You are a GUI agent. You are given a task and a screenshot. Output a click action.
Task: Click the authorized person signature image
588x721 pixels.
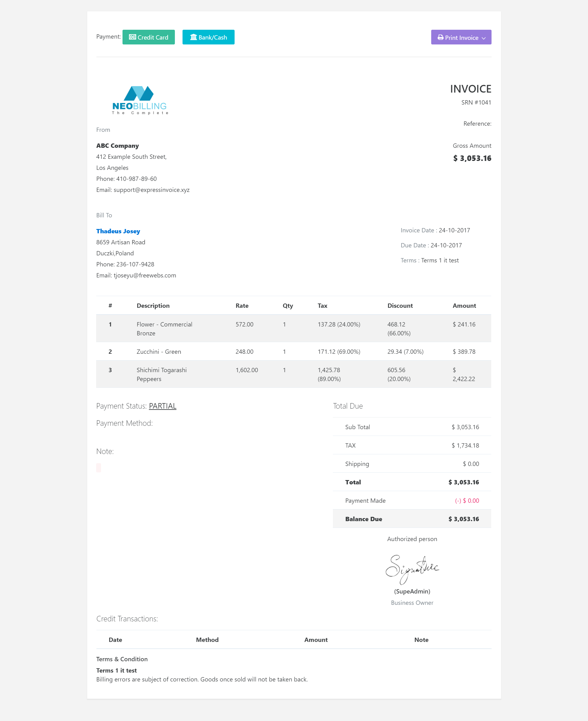click(x=412, y=569)
